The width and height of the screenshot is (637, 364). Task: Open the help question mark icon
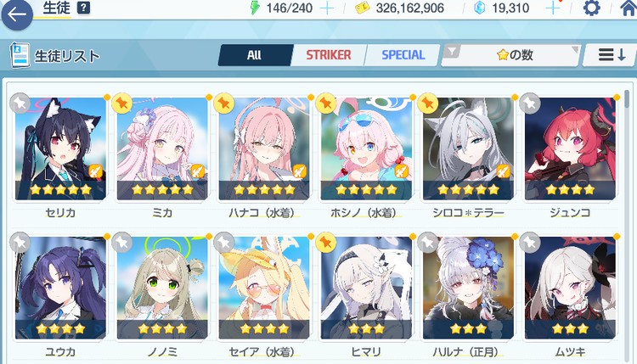83,8
